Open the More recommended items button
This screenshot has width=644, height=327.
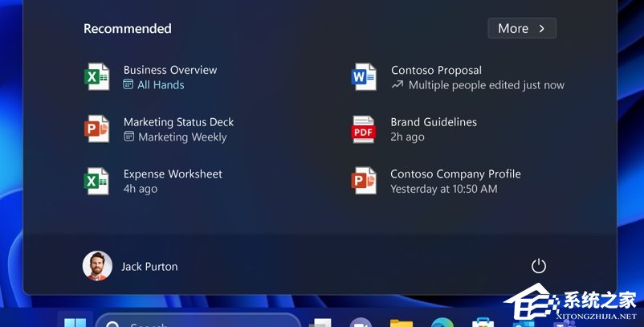tap(521, 28)
